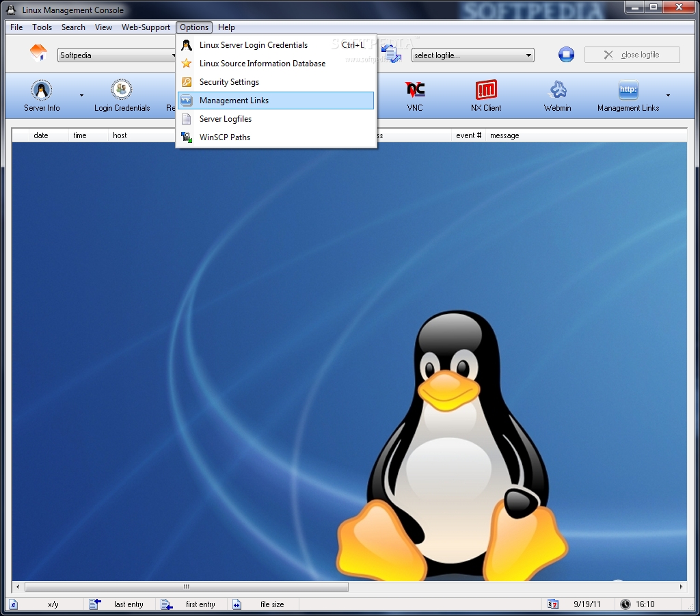Screen dimensions: 700x616
Task: Click the orange home icon
Action: 38,53
